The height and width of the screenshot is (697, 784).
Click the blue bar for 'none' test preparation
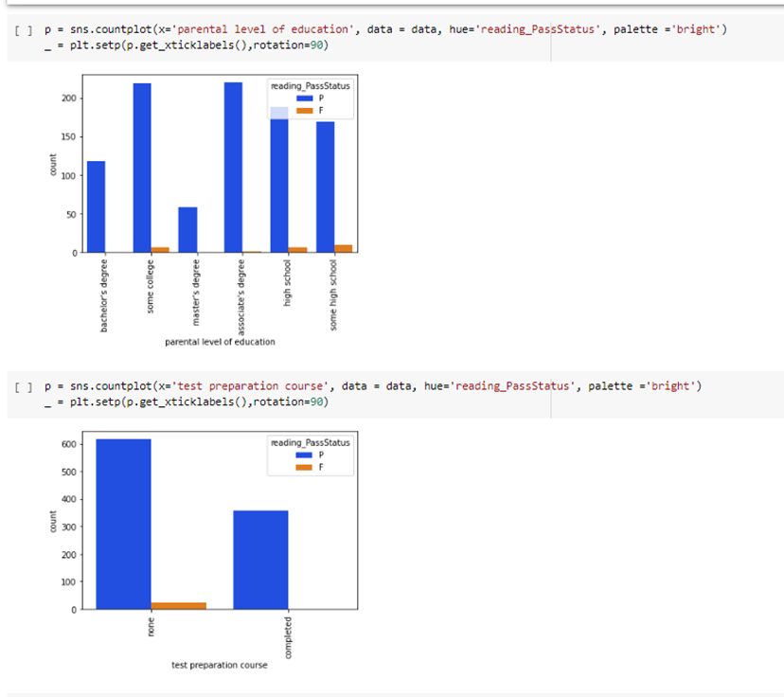point(123,524)
